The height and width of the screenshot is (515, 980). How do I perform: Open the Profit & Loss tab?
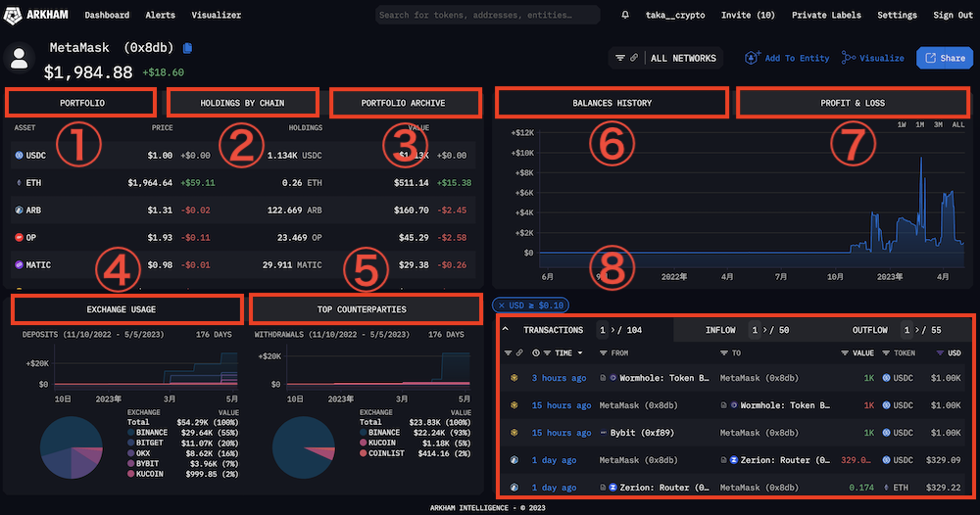pos(852,103)
